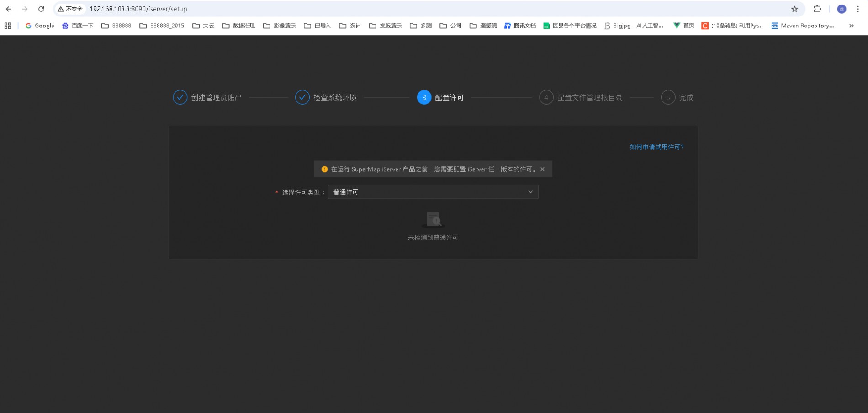This screenshot has height=413, width=868.
Task: Open the Chrome three-dot menu
Action: pos(857,9)
